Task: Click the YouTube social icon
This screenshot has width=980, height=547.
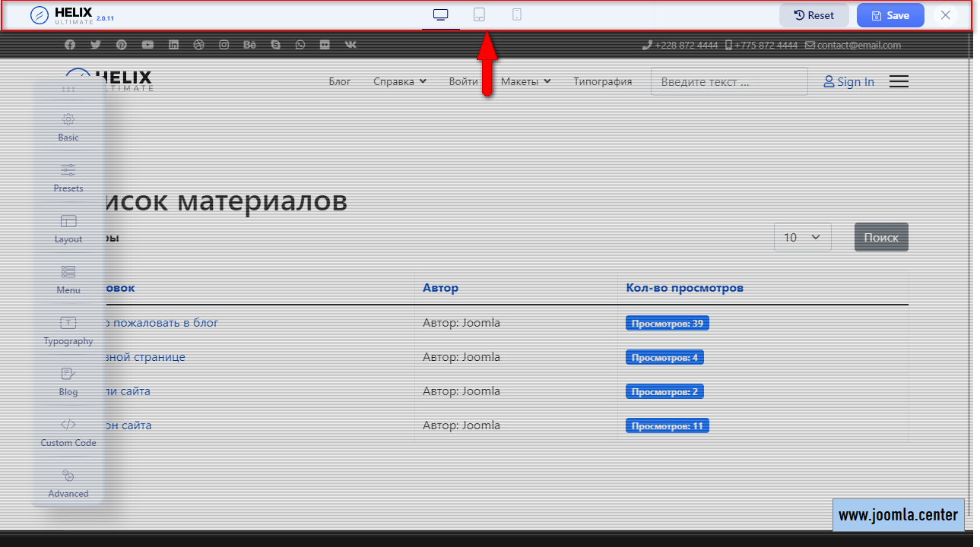Action: pyautogui.click(x=147, y=45)
